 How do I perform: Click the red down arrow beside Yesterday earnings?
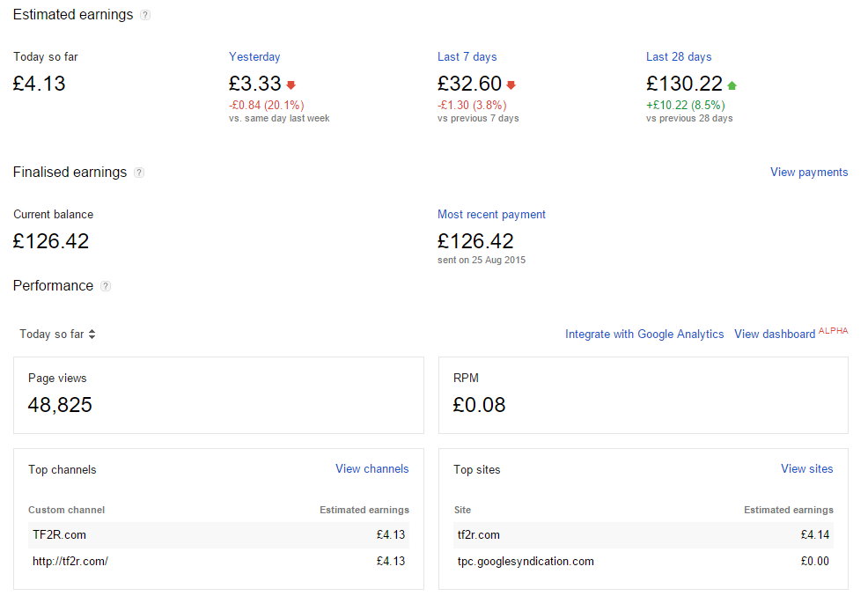pos(291,85)
